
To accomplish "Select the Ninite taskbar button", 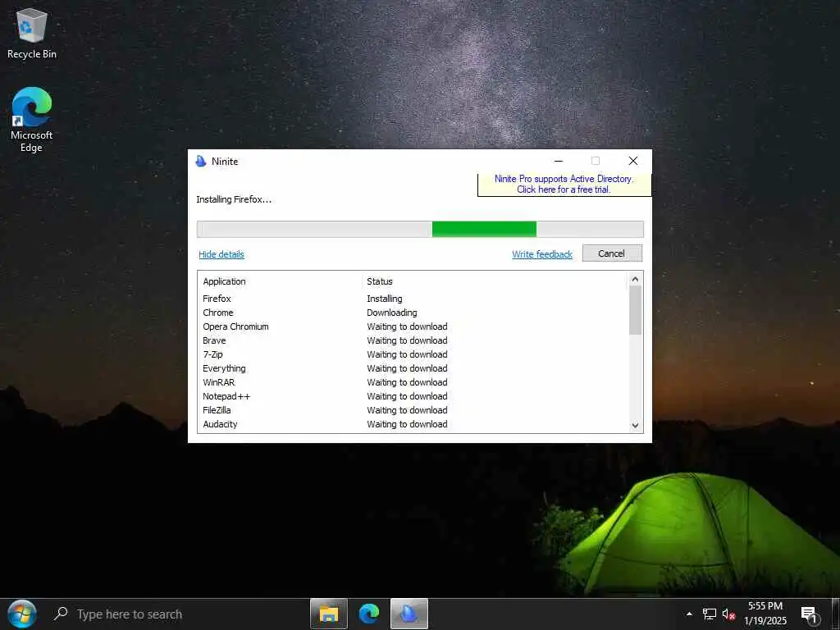I will point(409,614).
